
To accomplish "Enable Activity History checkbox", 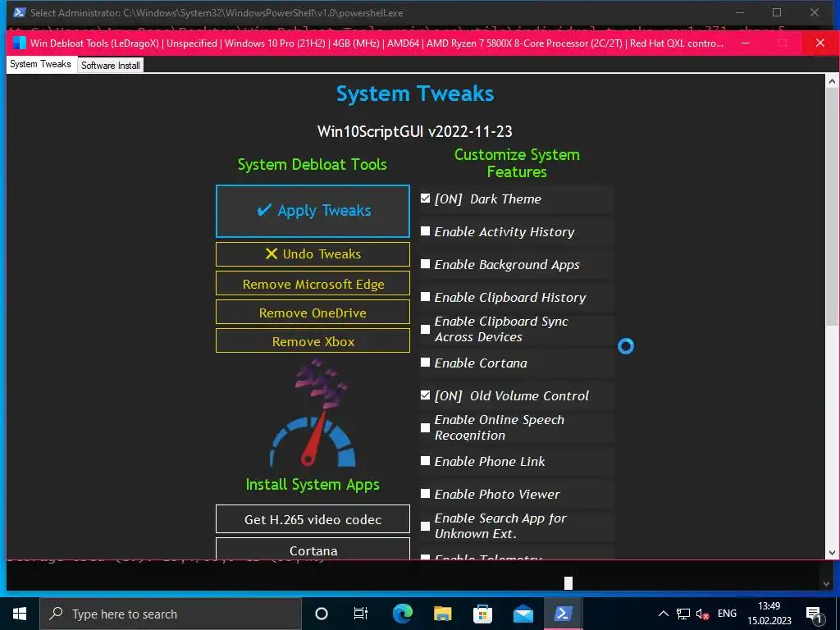I will pos(426,231).
